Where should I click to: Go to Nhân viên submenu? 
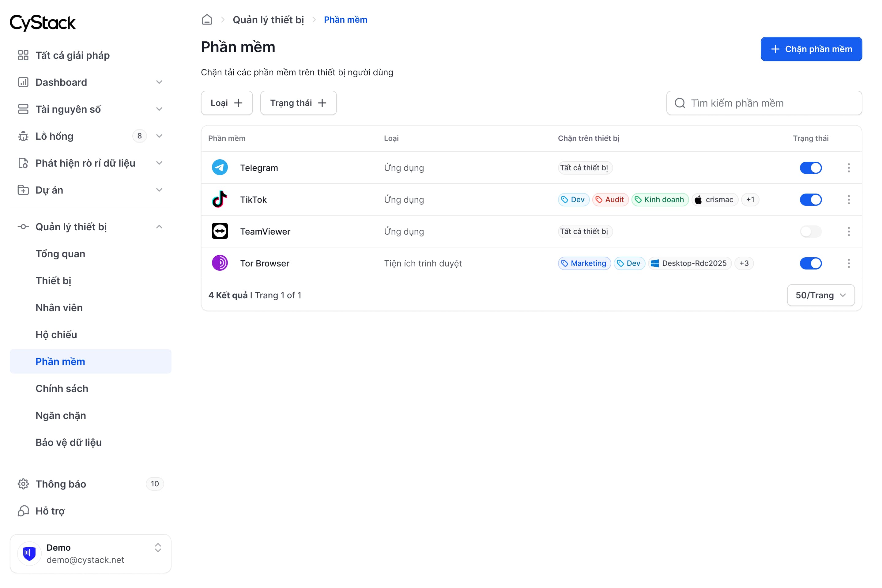tap(59, 308)
